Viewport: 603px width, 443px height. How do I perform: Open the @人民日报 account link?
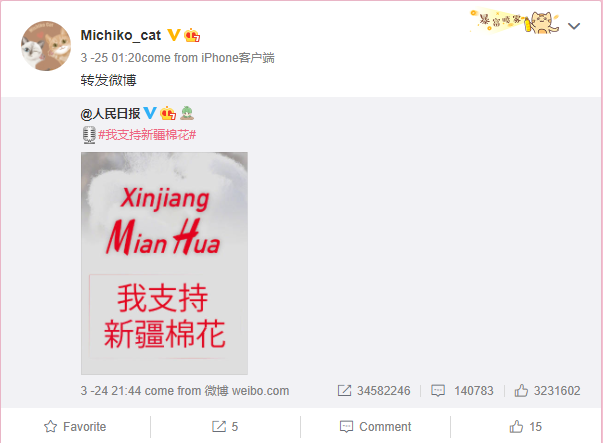(x=110, y=113)
